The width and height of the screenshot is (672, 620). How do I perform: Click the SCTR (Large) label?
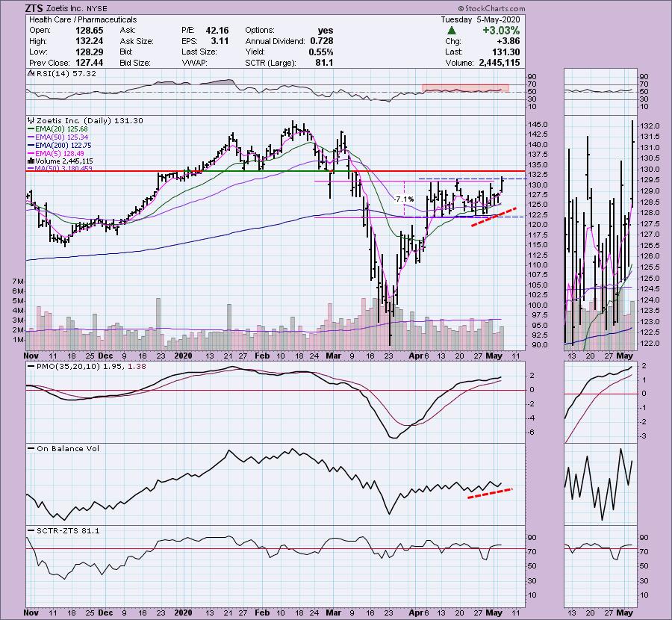pyautogui.click(x=270, y=63)
